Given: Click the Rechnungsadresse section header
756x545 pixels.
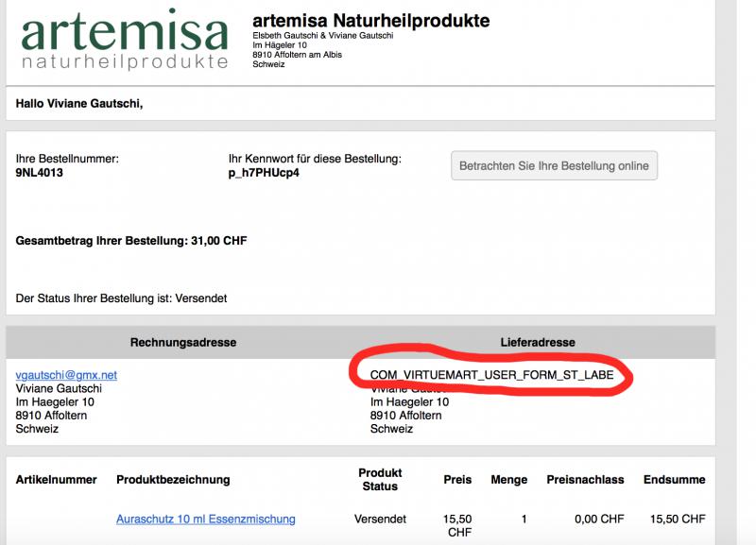Looking at the screenshot, I should pyautogui.click(x=183, y=342).
